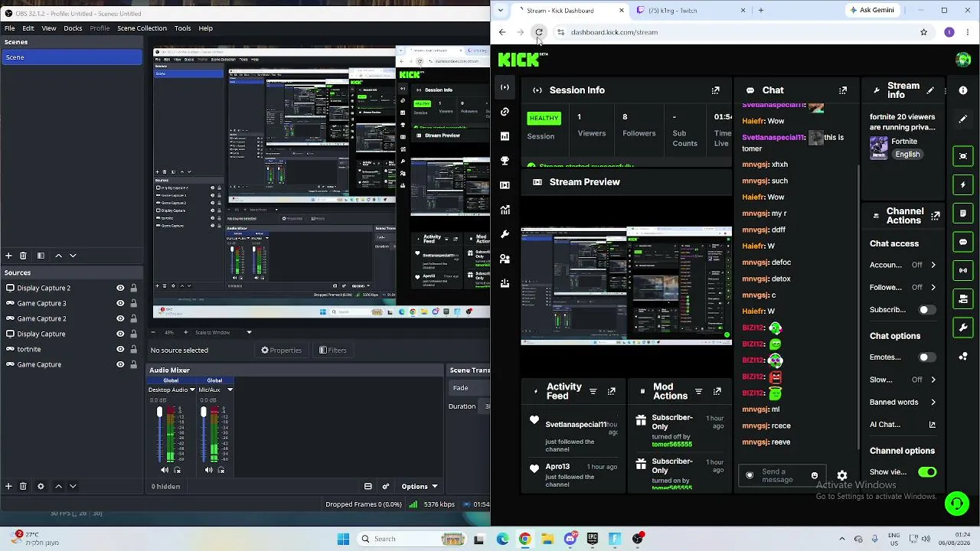Pop out the Mod Actions panel
The height and width of the screenshot is (551, 980).
[717, 392]
